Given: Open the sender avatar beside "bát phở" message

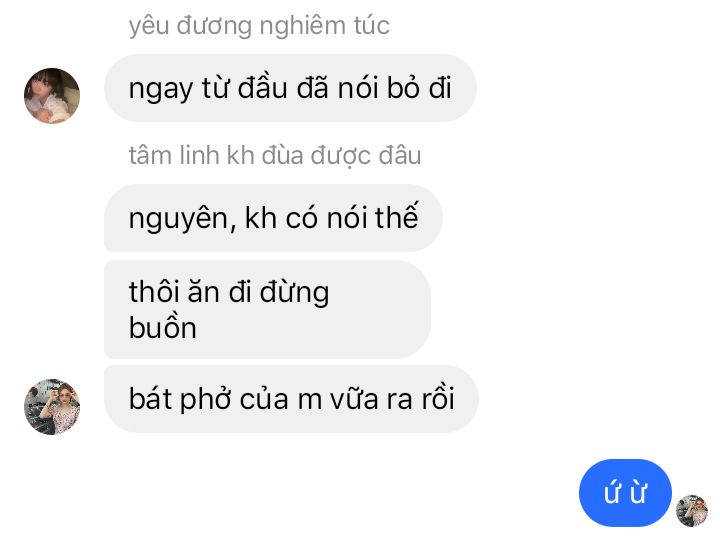Looking at the screenshot, I should pos(52,406).
